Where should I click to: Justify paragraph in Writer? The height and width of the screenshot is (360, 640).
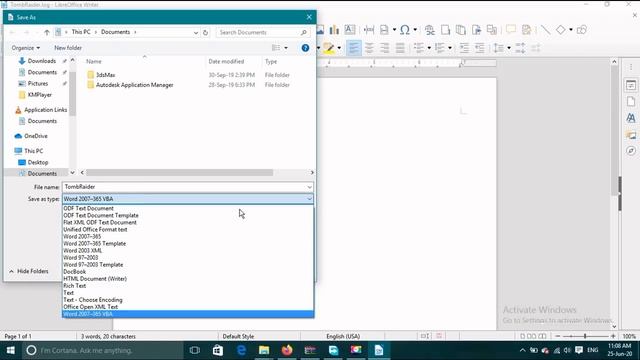tap(400, 48)
